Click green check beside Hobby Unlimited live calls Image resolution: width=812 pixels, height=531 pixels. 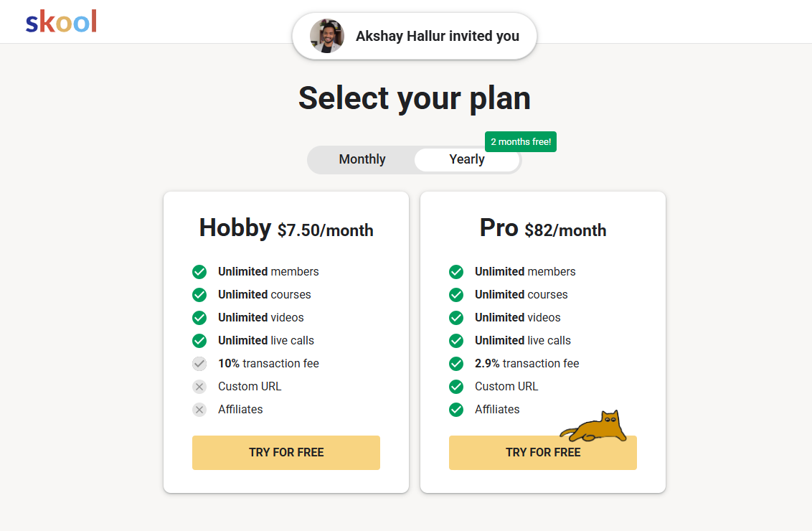pyautogui.click(x=199, y=340)
